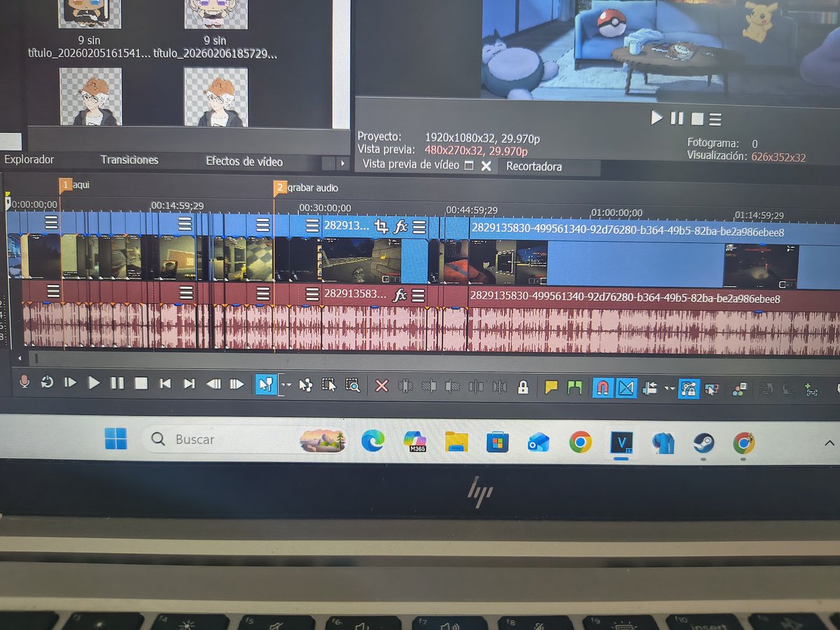The height and width of the screenshot is (630, 840).
Task: Click the timeline scrollbar left arrow
Action: tap(20, 358)
